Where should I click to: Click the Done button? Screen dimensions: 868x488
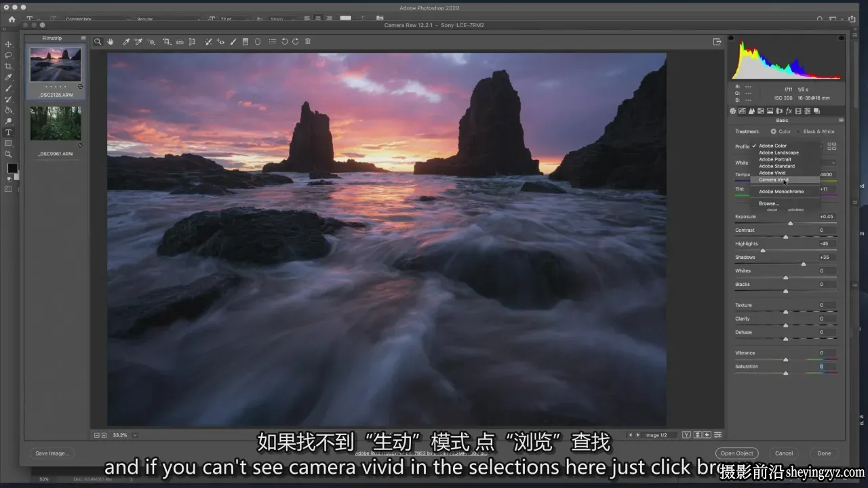point(824,453)
